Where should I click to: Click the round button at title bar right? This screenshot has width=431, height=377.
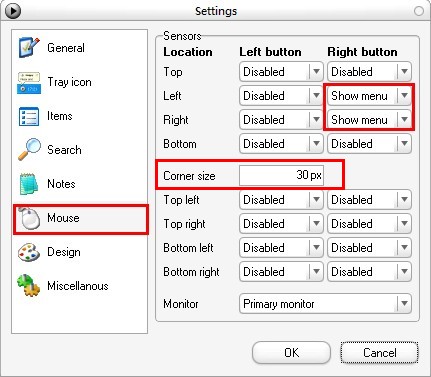tap(419, 11)
